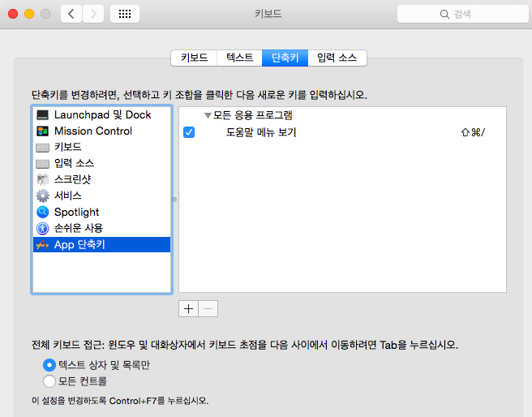Click the Mission Control icon in list
This screenshot has height=417, width=532.
(x=43, y=131)
